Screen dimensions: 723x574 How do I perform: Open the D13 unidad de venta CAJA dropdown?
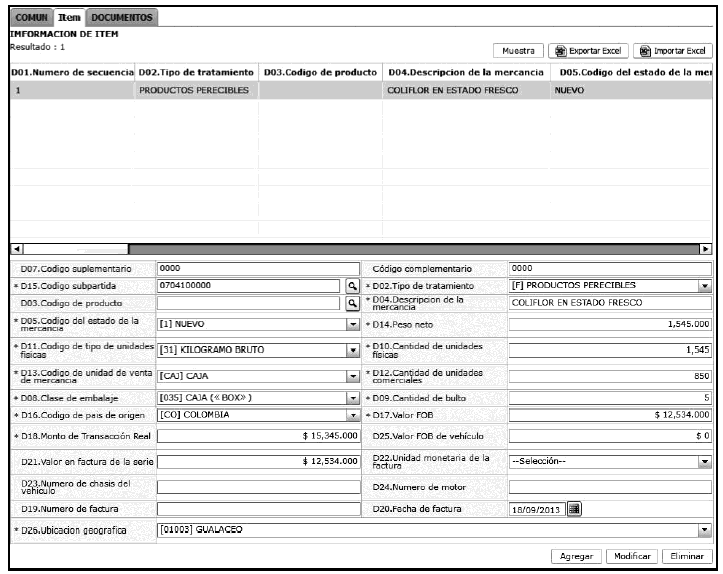[x=353, y=377]
